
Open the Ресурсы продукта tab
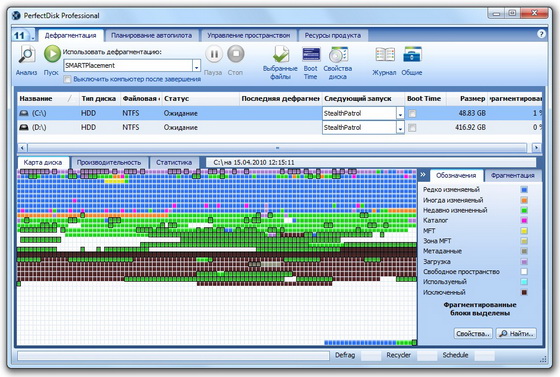pos(332,35)
